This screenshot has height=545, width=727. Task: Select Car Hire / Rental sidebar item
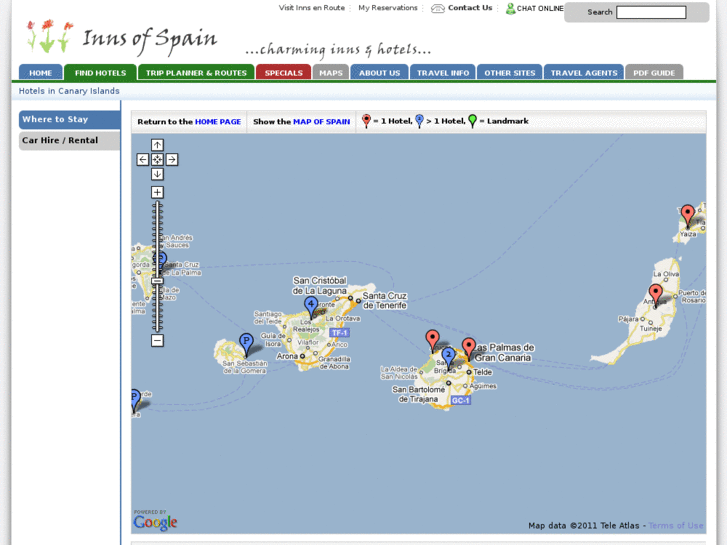point(70,141)
